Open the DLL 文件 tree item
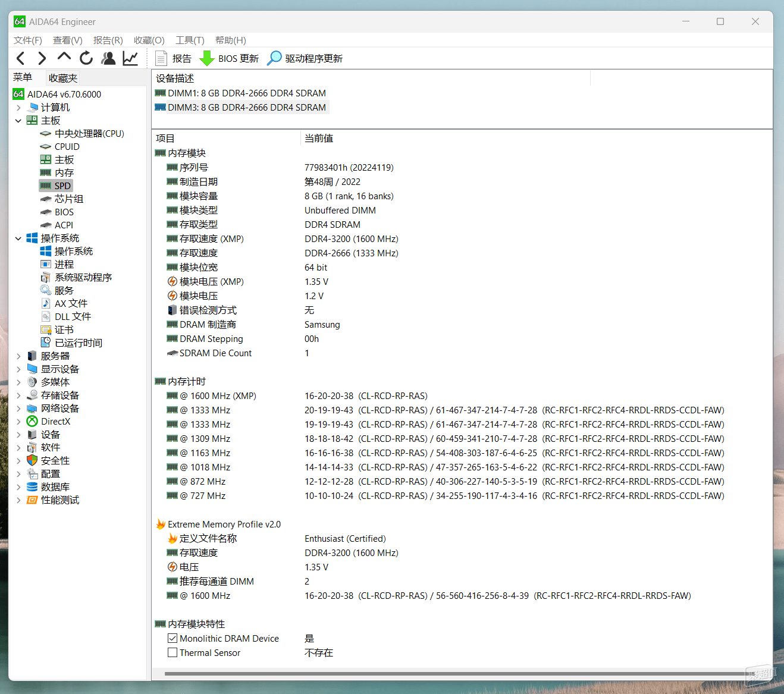Screen dimensions: 784x694 click(x=65, y=317)
